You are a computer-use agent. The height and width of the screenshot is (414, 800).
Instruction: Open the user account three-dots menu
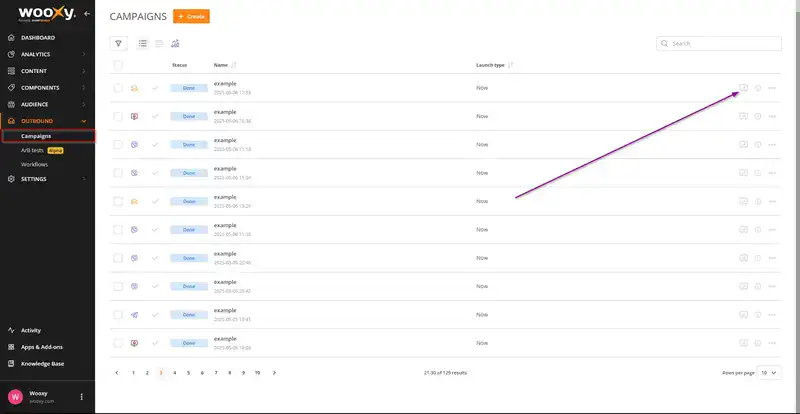pos(82,397)
